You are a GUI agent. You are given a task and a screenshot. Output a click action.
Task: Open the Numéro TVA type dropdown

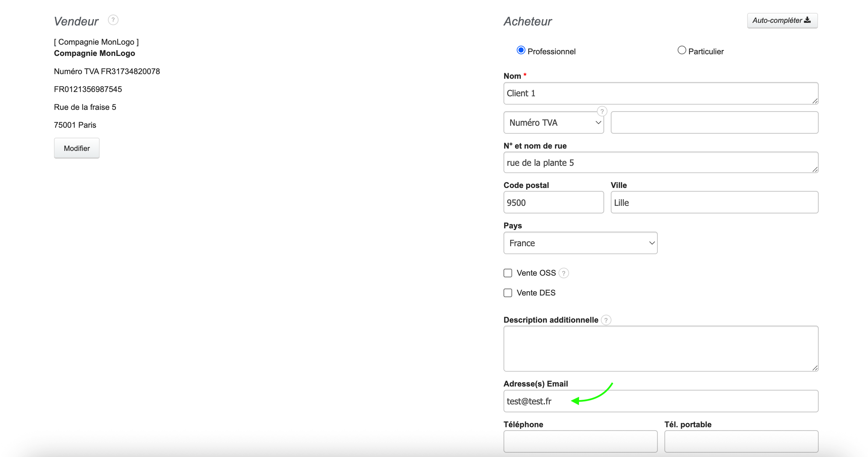coord(553,122)
